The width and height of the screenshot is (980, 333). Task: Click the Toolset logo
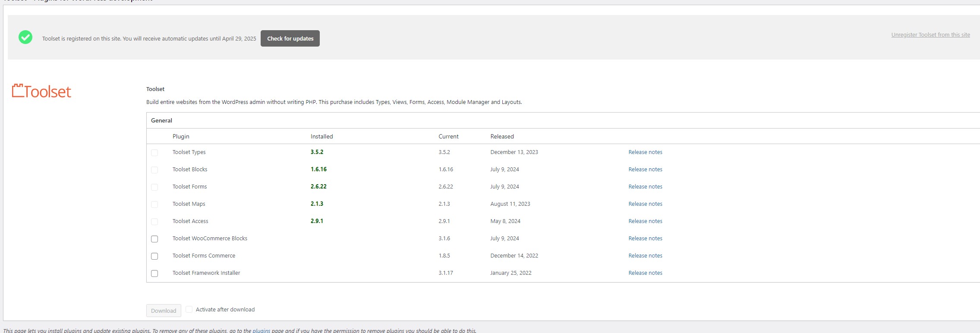(x=41, y=91)
